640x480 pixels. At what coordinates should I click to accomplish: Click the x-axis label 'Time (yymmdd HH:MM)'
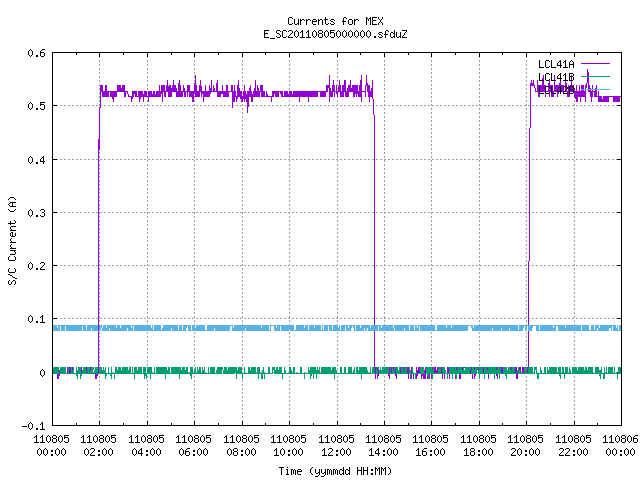[335, 471]
